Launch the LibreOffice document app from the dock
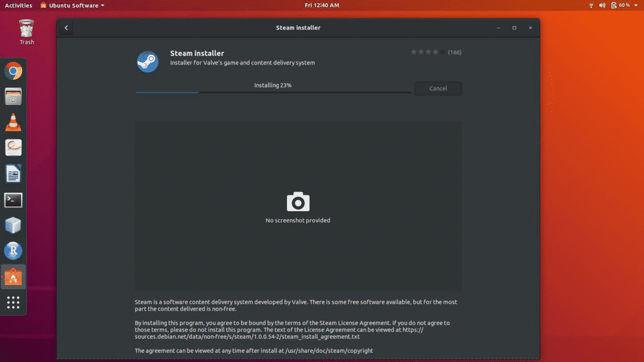The height and width of the screenshot is (362, 644). point(13,173)
